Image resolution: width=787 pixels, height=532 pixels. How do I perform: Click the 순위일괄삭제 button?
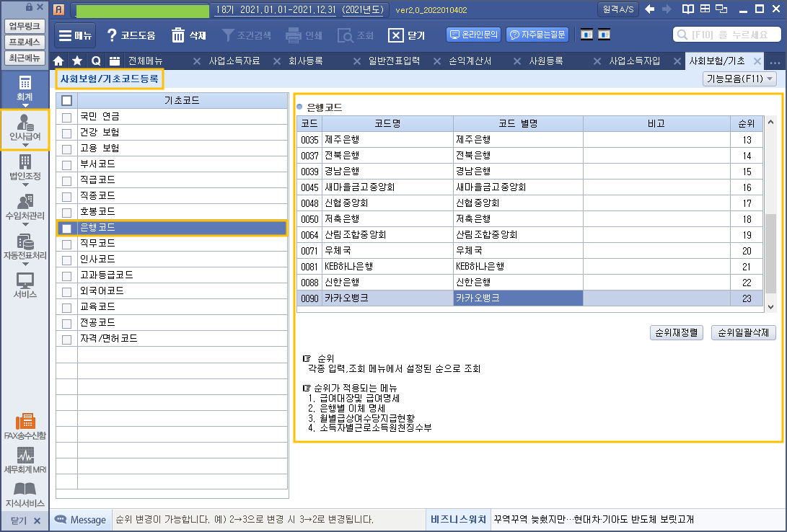743,332
